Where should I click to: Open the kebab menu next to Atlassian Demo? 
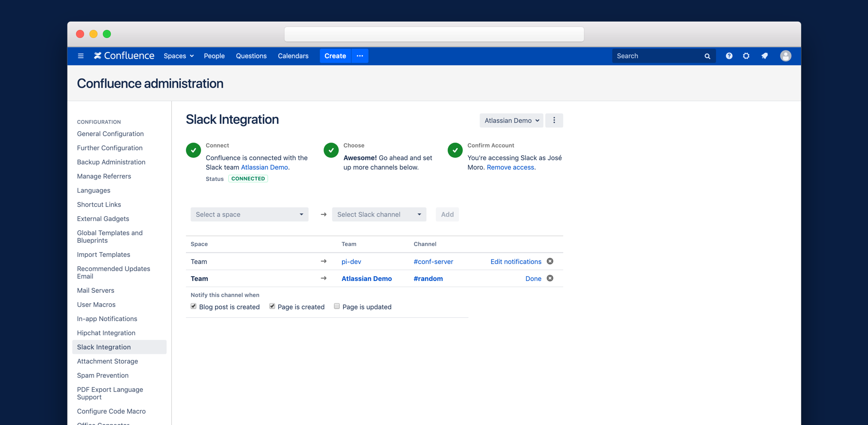click(554, 120)
